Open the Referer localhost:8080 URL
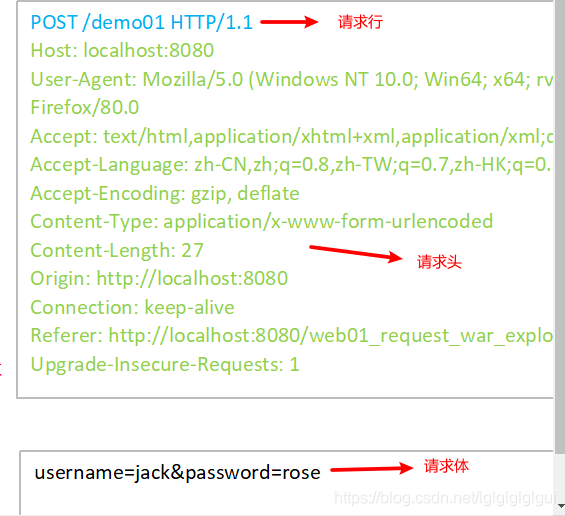 point(331,336)
